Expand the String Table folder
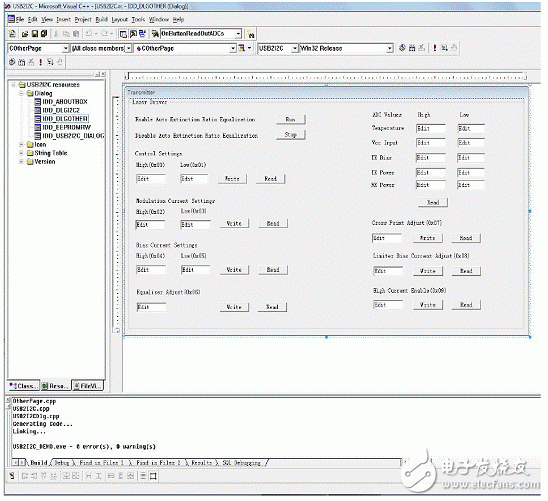 click(x=21, y=153)
